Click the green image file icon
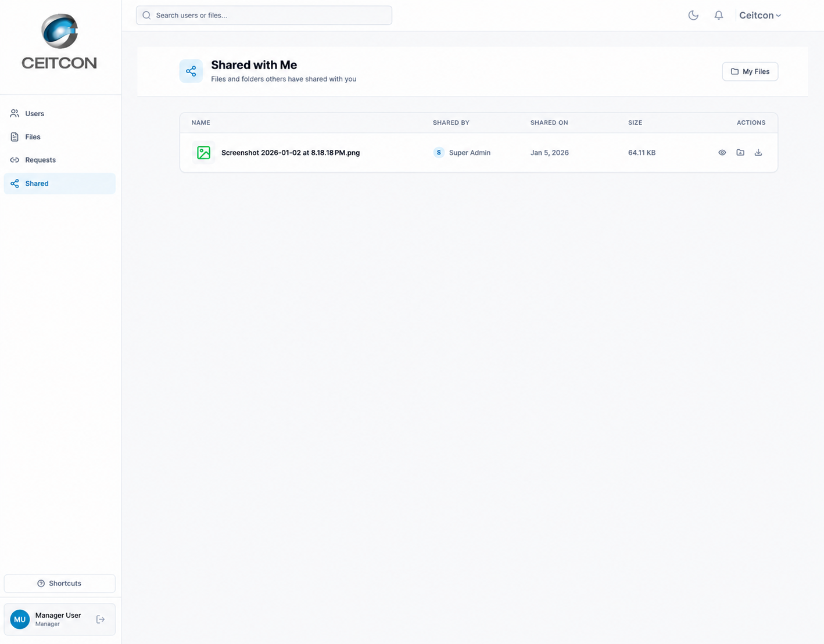 tap(203, 153)
